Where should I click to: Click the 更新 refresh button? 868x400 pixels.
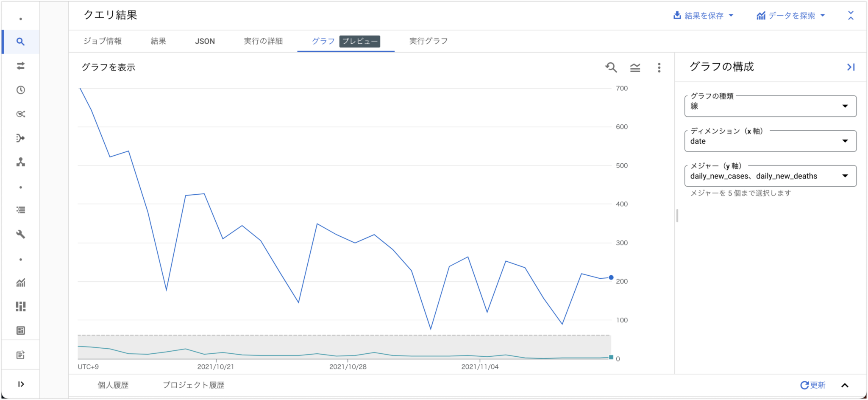pos(812,385)
